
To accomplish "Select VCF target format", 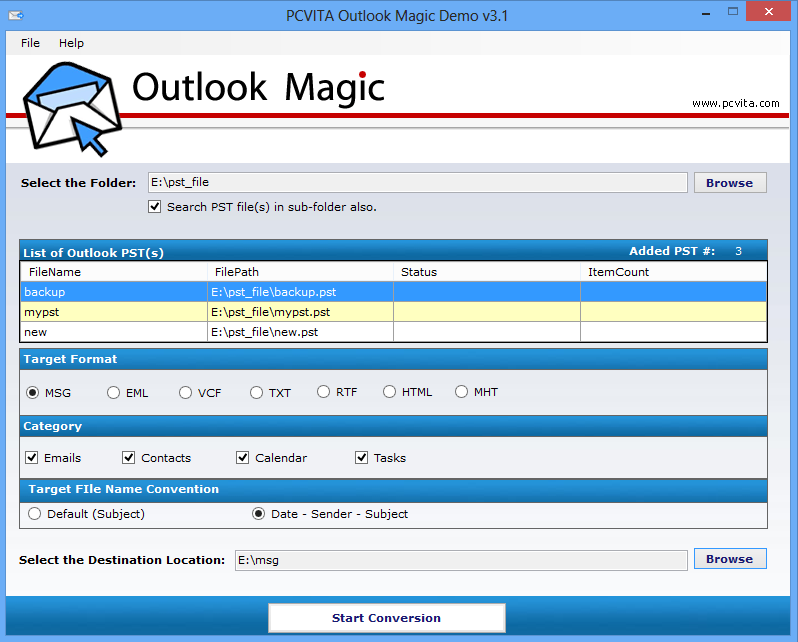I will click(x=185, y=393).
